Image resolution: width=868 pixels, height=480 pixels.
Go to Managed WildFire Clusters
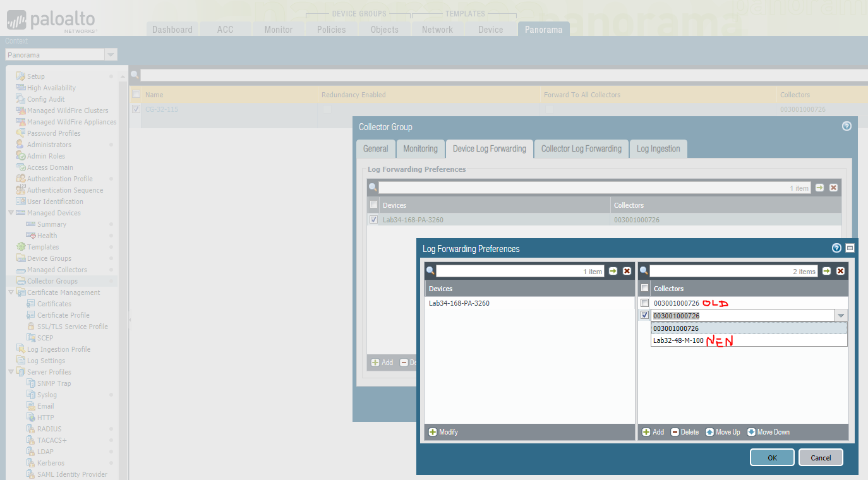[68, 111]
